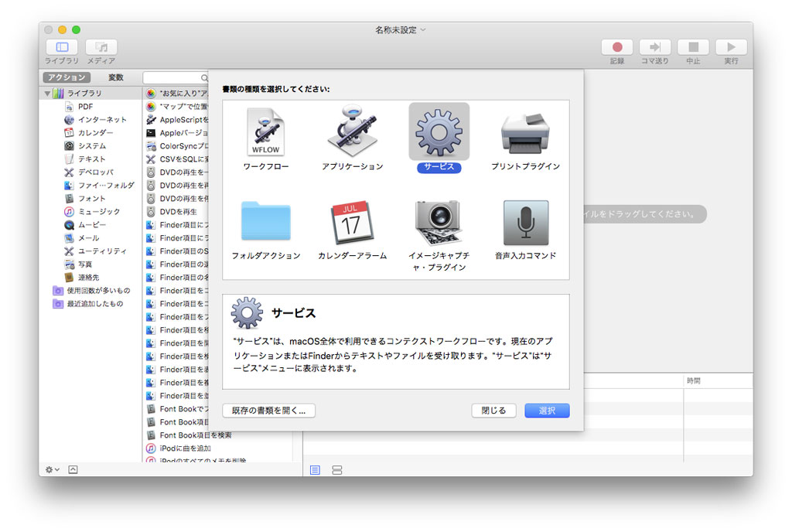The image size is (792, 532).
Task: Collapse the ライブラリ disclosure triangle
Action: pyautogui.click(x=47, y=94)
